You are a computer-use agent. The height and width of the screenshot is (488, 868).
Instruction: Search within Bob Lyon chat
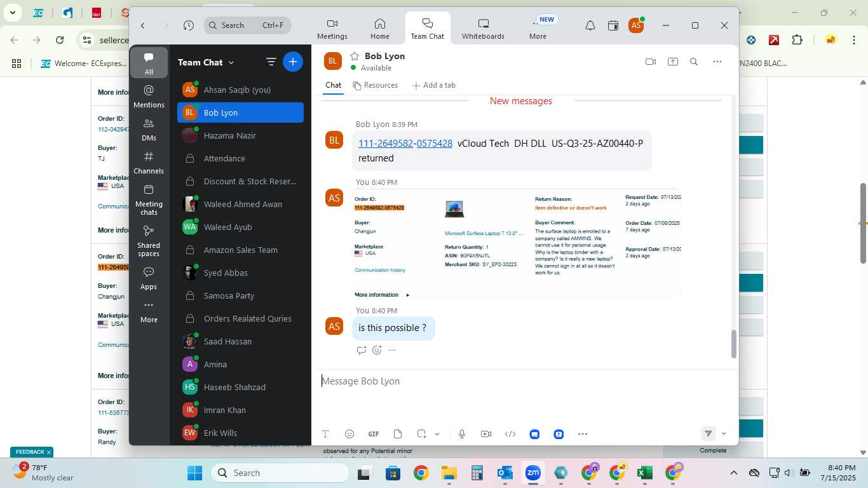click(x=694, y=62)
